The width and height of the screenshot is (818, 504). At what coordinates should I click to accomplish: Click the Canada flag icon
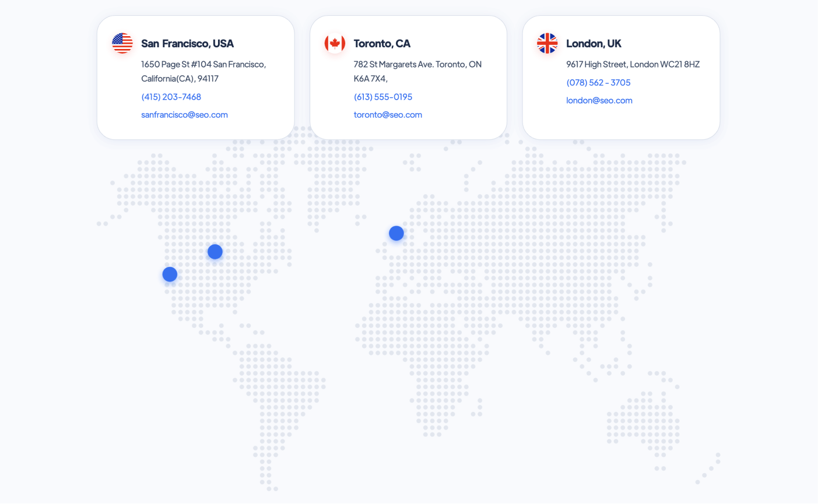pos(335,42)
